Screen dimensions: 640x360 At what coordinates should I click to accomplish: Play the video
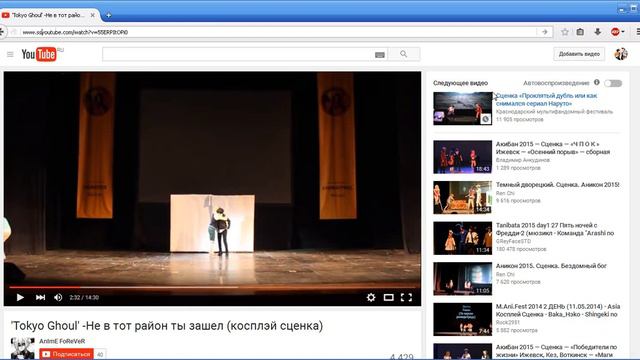[x=20, y=297]
